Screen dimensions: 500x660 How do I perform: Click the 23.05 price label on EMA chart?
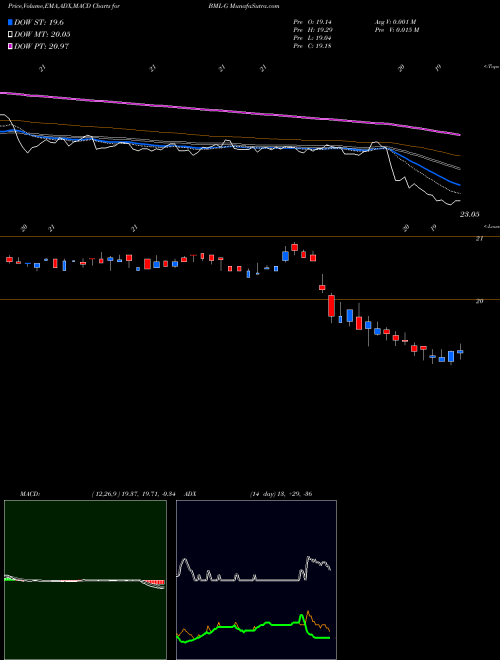pos(469,215)
